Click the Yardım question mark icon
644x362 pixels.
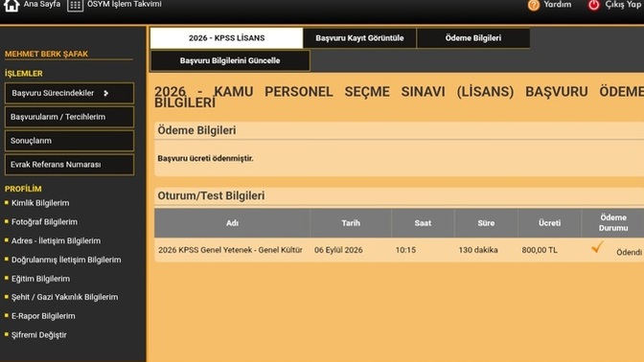(x=534, y=5)
